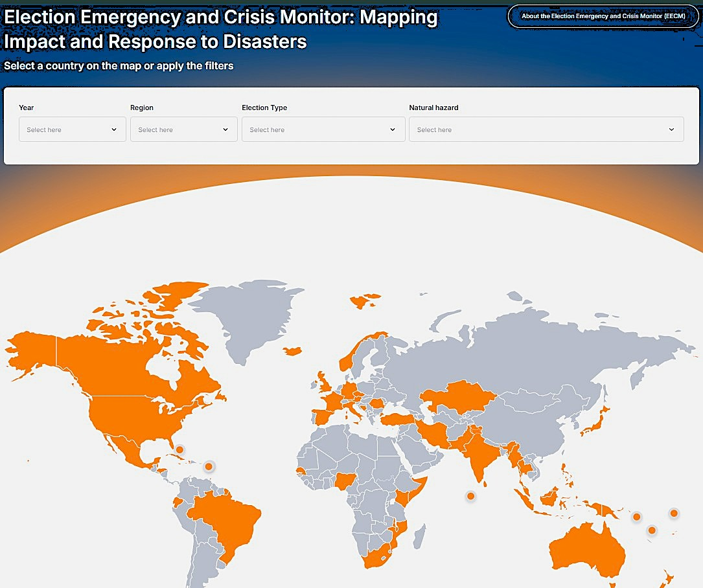Click the Indian Ocean dot marker below India
The image size is (703, 588).
pyautogui.click(x=470, y=496)
